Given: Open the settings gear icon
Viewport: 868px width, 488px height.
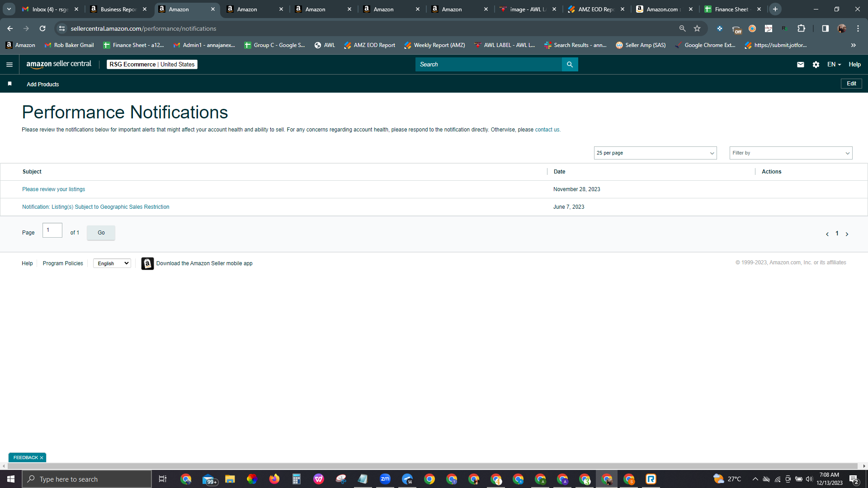Looking at the screenshot, I should [x=816, y=65].
